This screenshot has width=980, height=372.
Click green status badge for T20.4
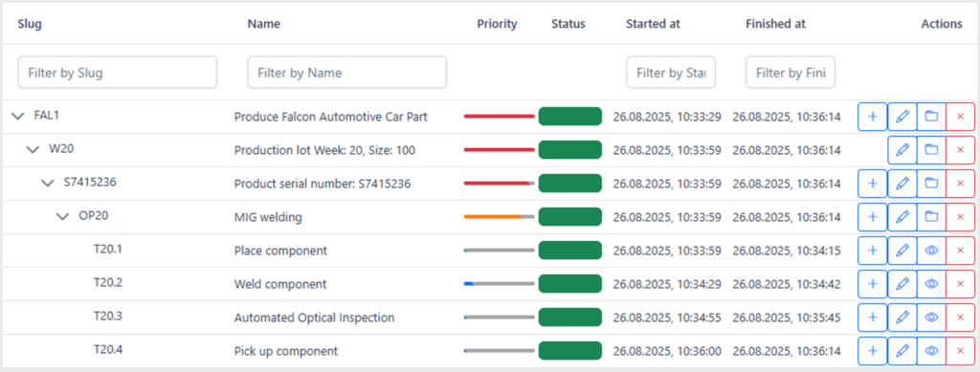click(569, 351)
